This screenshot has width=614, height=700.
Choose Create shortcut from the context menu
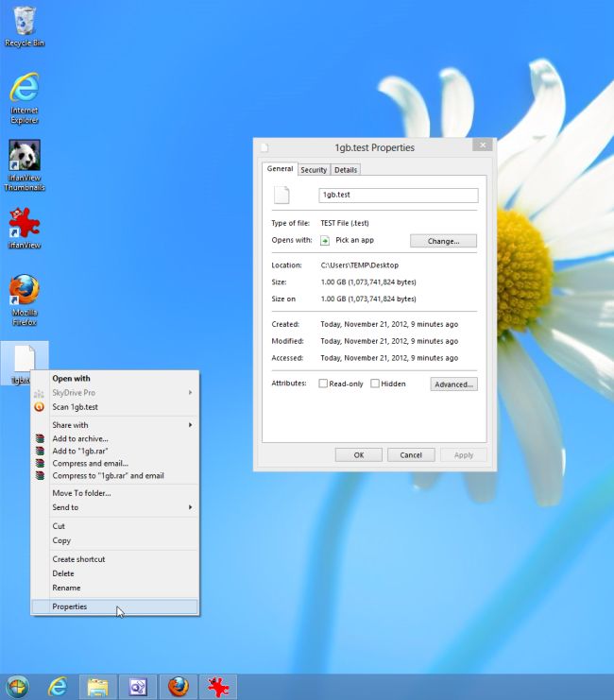coord(114,559)
